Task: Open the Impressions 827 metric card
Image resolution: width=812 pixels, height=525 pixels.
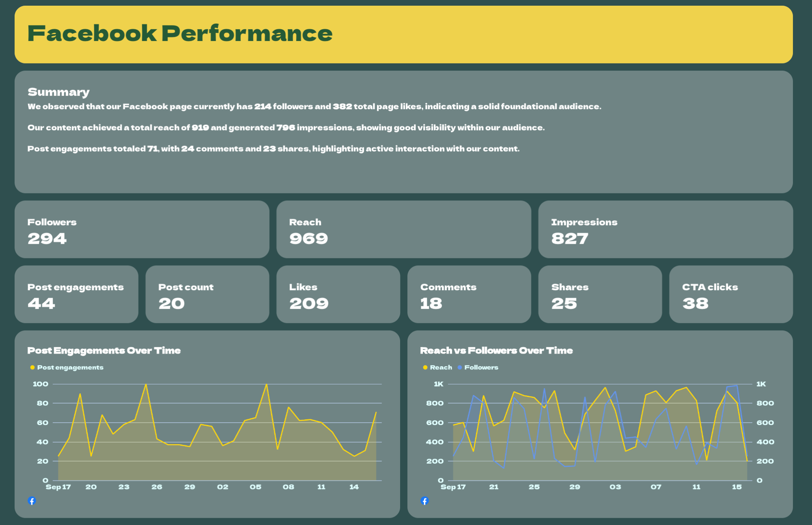Action: pyautogui.click(x=665, y=229)
